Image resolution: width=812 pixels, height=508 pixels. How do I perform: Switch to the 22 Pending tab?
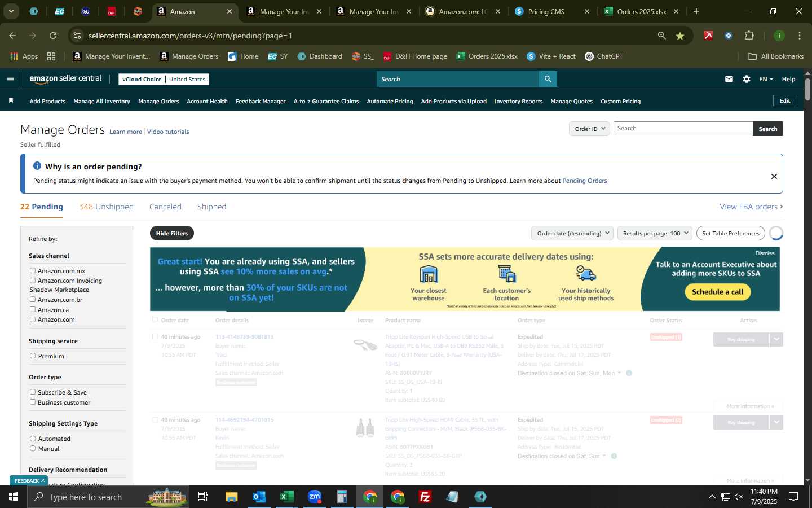(x=42, y=207)
